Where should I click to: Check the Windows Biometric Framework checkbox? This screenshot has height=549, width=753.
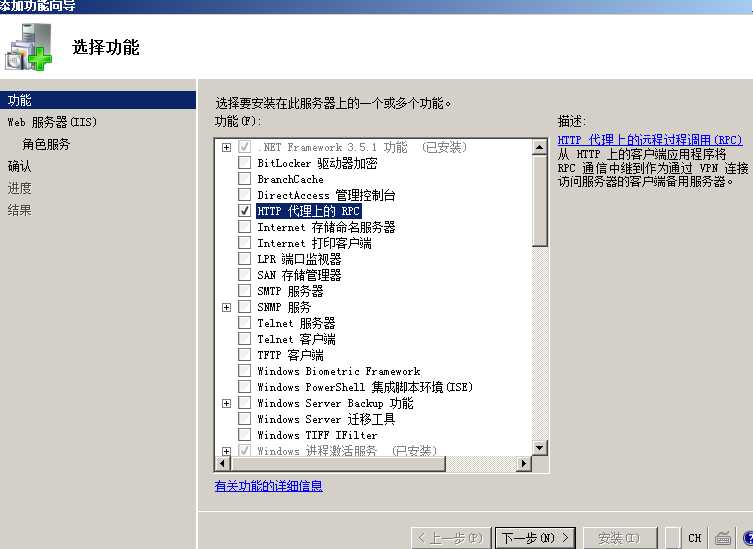click(244, 371)
